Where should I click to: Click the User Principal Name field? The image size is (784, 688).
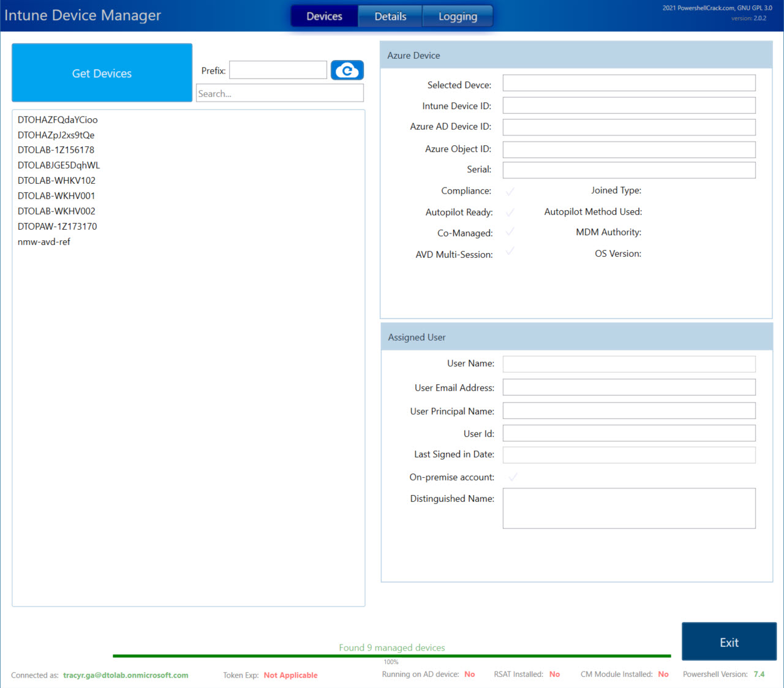[x=629, y=410]
